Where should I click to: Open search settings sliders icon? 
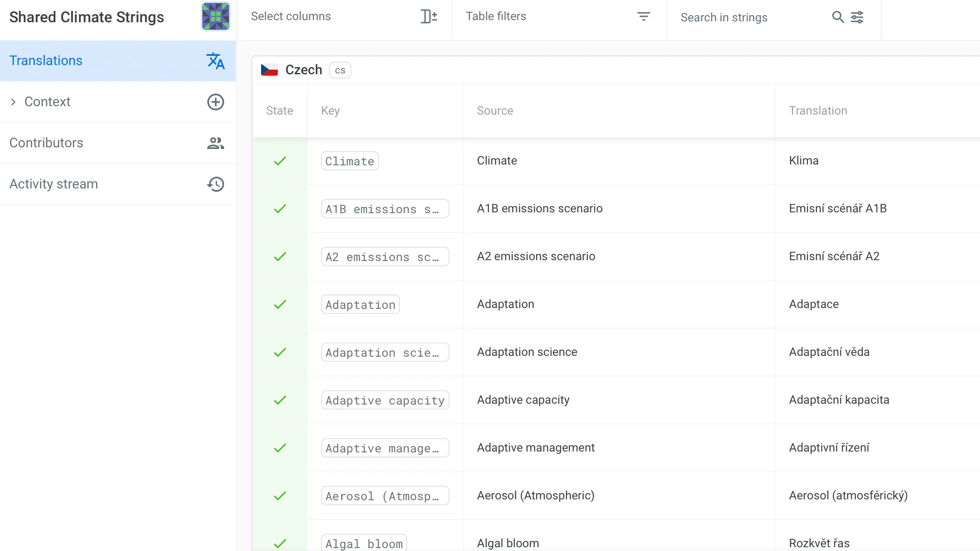857,17
